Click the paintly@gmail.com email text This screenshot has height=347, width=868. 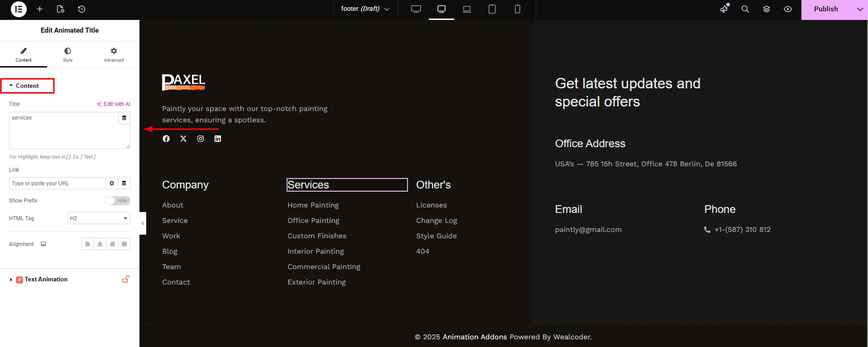588,230
